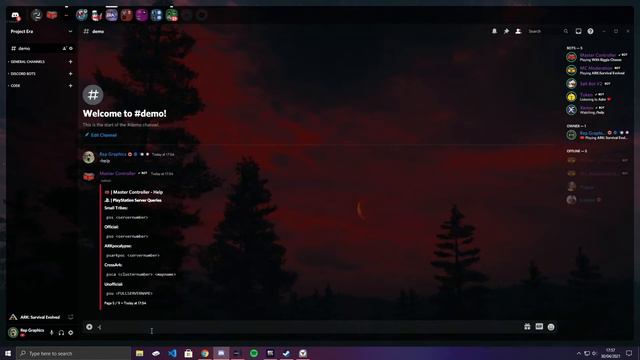640x360 pixels.
Task: Open the Help question mark icon
Action: click(x=591, y=31)
